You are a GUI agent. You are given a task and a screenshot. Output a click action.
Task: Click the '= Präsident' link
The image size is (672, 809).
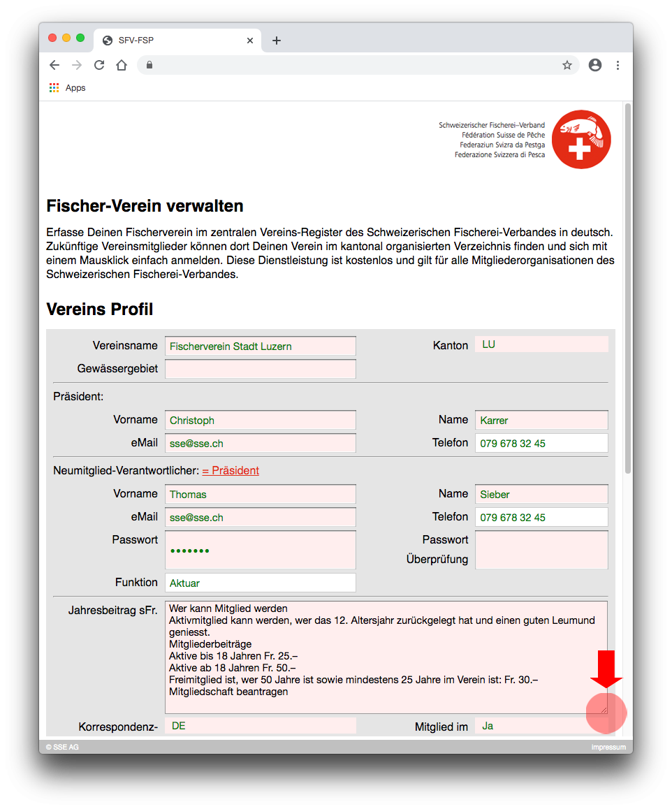pyautogui.click(x=231, y=471)
